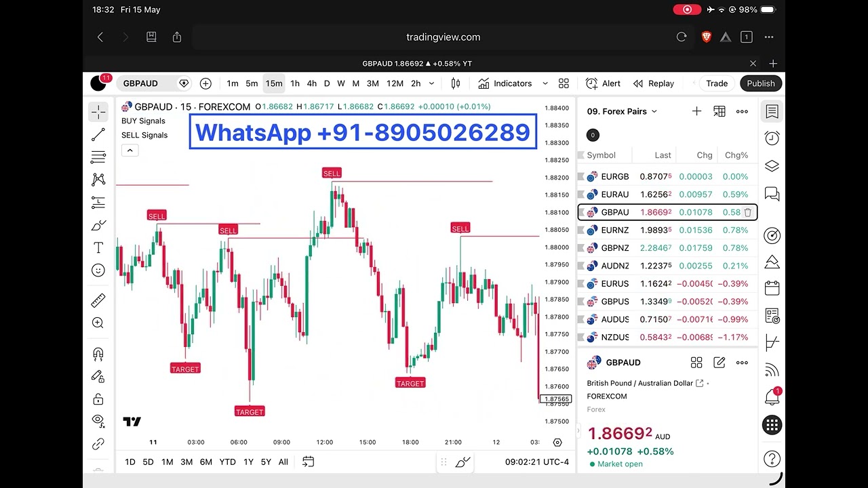This screenshot has height=488, width=868.
Task: Open the user profile avatar menu
Action: [98, 83]
